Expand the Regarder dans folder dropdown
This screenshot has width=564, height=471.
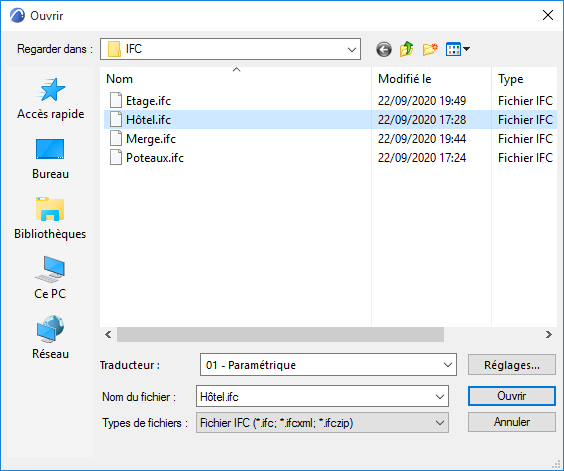[x=352, y=49]
